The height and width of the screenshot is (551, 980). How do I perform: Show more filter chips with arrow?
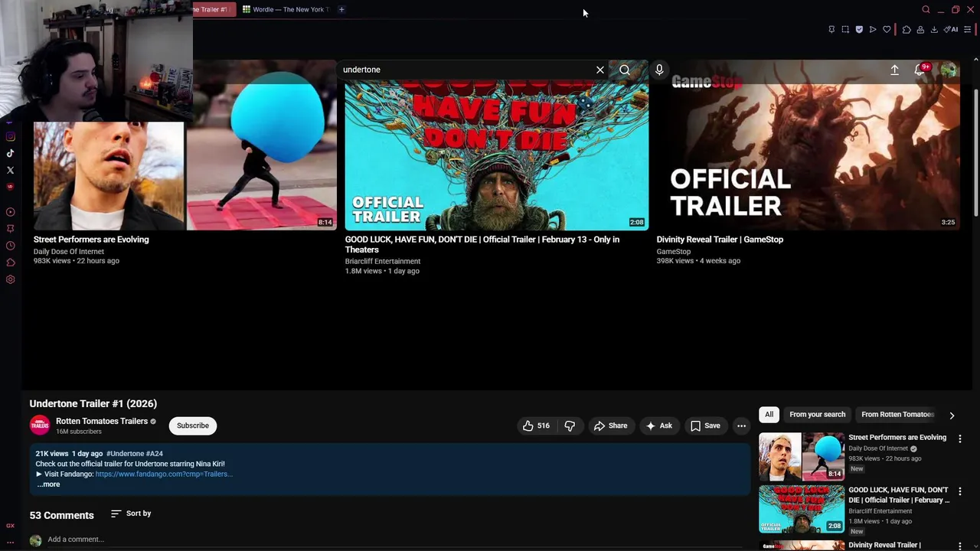[952, 415]
